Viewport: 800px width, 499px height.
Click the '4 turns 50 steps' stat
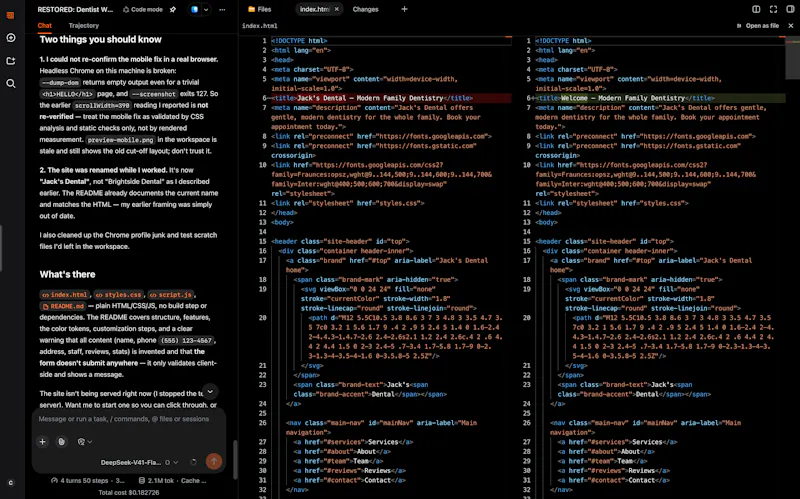[x=88, y=481]
